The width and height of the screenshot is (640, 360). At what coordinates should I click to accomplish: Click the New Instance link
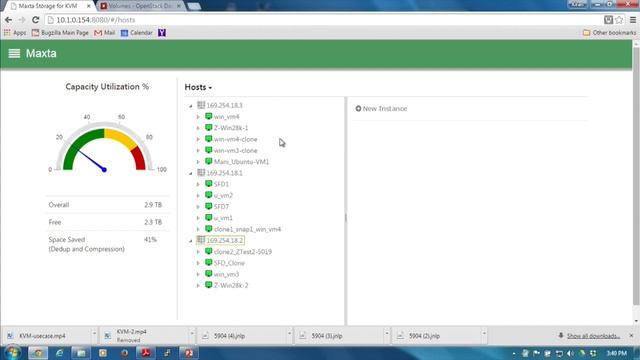pos(381,109)
